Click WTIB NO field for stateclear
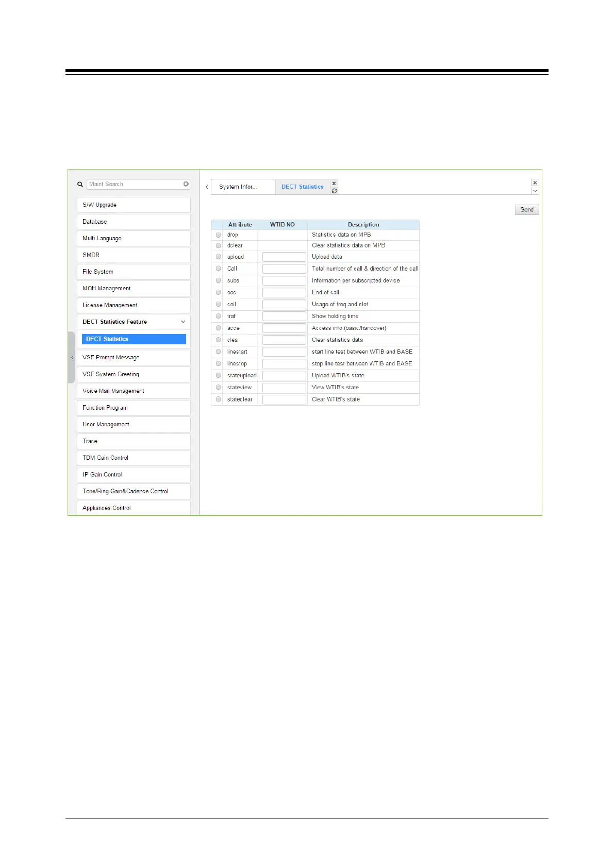614x868 pixels. 284,399
